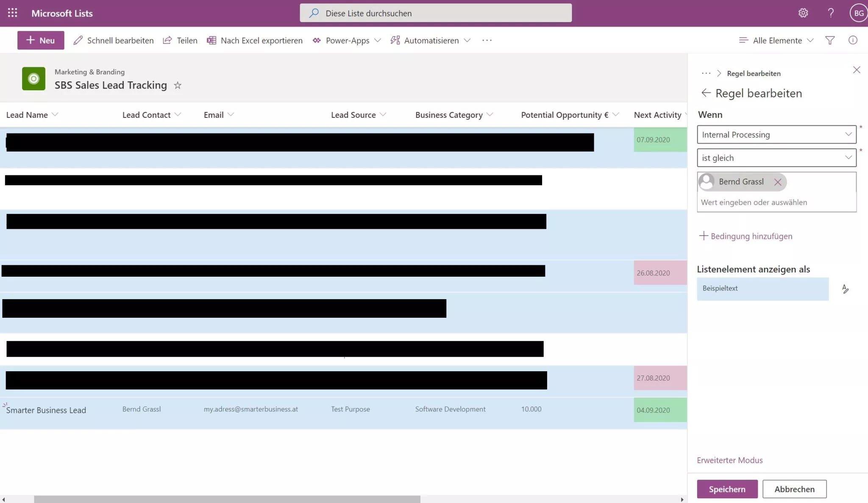Viewport: 868px width, 503px height.
Task: Open the Alle Elemente view selector
Action: [776, 40]
